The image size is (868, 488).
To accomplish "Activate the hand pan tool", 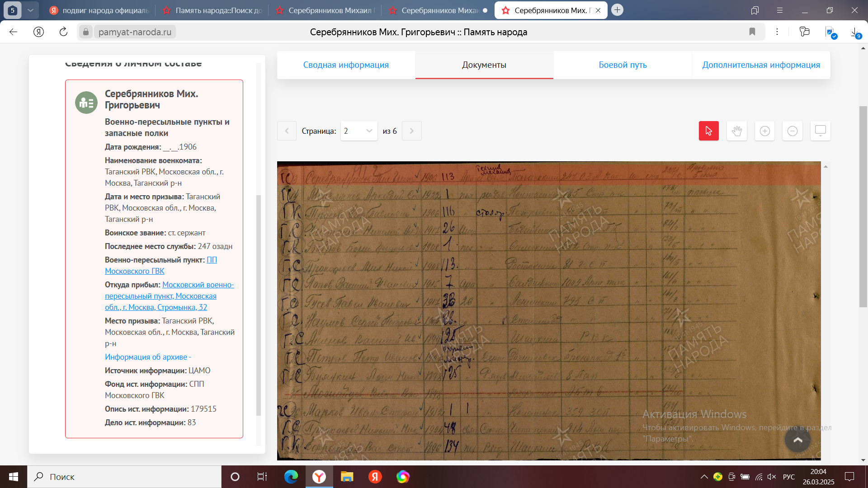I will click(x=736, y=131).
